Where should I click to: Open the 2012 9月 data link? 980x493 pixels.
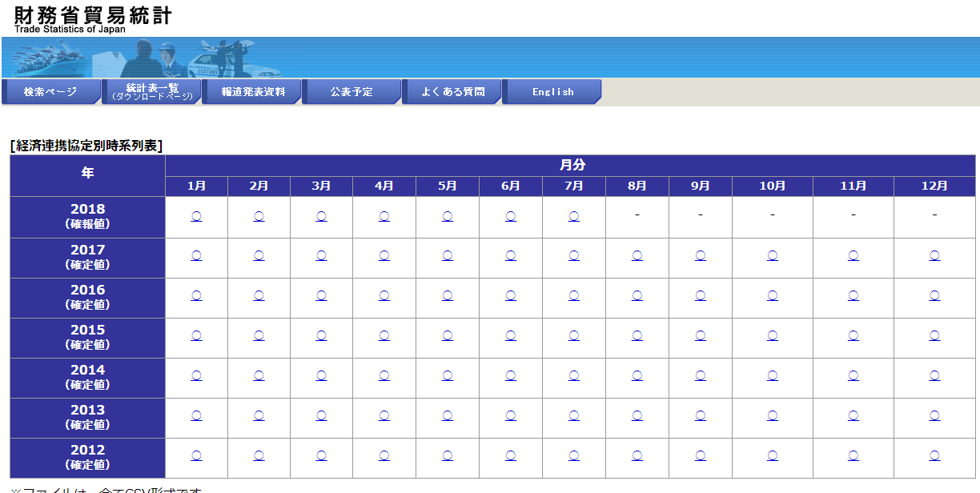pyautogui.click(x=701, y=456)
